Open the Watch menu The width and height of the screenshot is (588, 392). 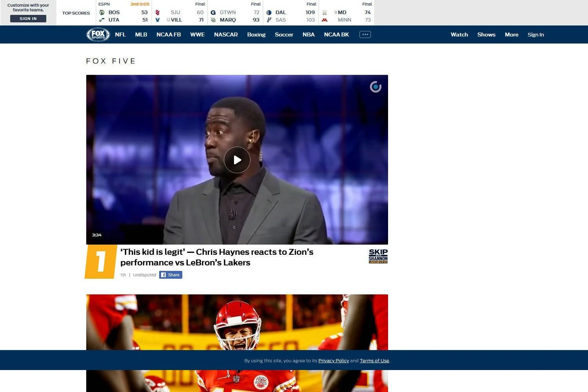click(459, 34)
